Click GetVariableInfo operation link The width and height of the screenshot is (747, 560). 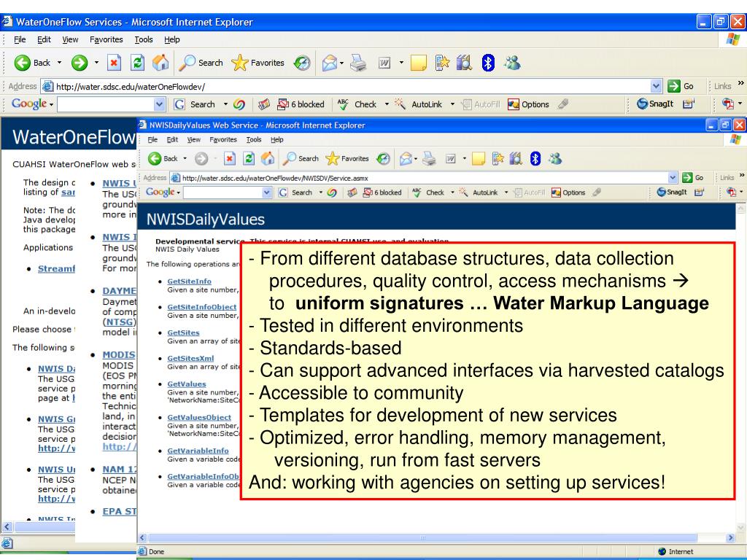tap(198, 451)
